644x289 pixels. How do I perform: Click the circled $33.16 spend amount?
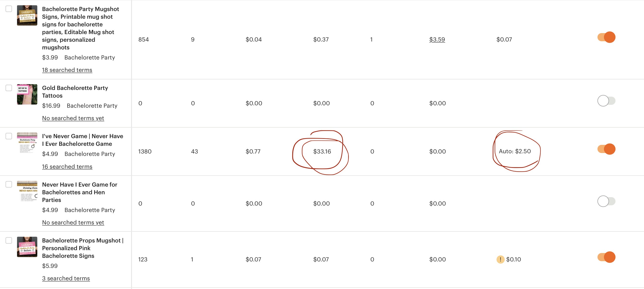(x=321, y=151)
